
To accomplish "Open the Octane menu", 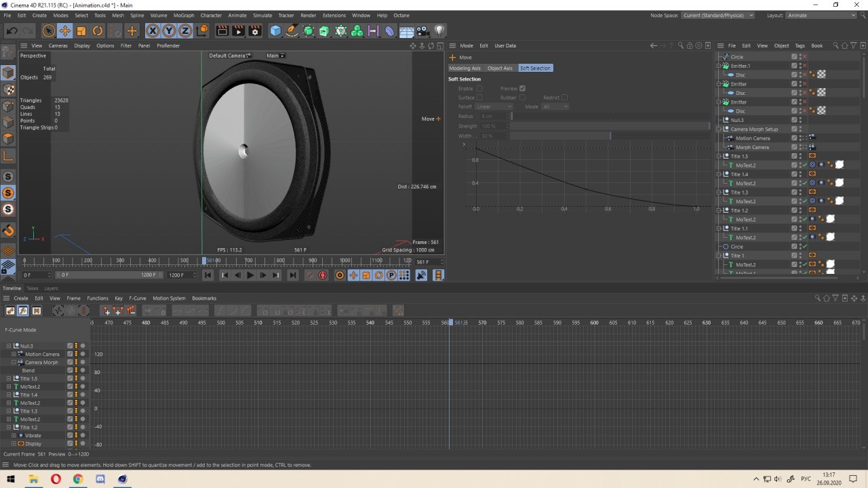I will coord(401,15).
